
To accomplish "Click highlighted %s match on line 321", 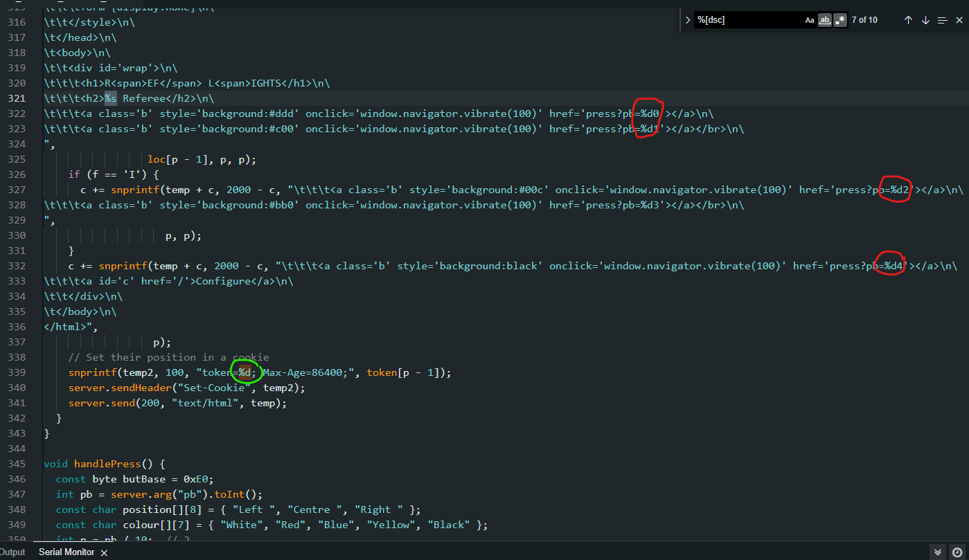I will click(111, 98).
